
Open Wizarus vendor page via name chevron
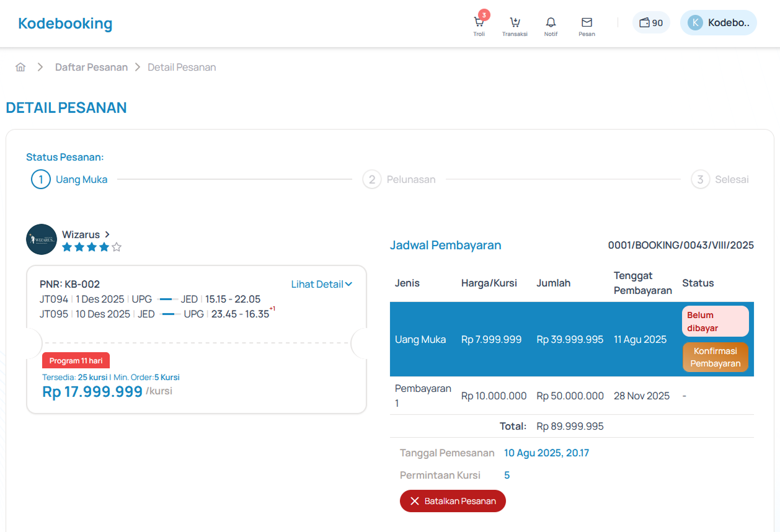click(x=107, y=234)
